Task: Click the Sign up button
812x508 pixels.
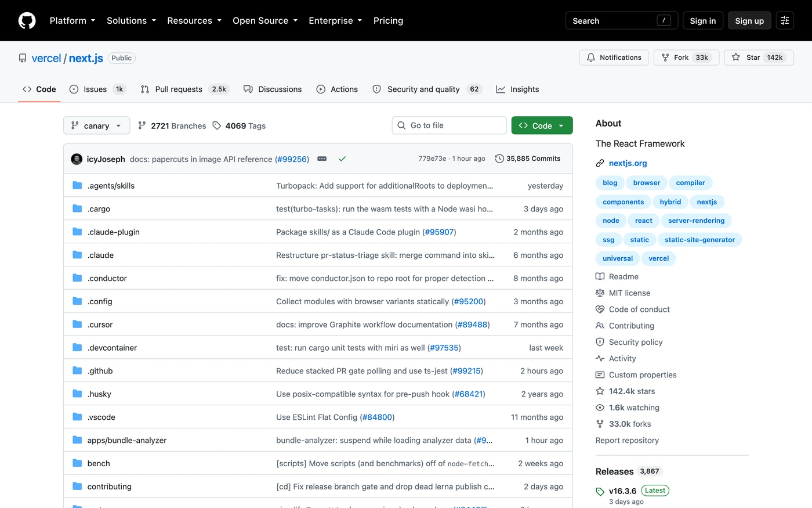Action: tap(749, 20)
